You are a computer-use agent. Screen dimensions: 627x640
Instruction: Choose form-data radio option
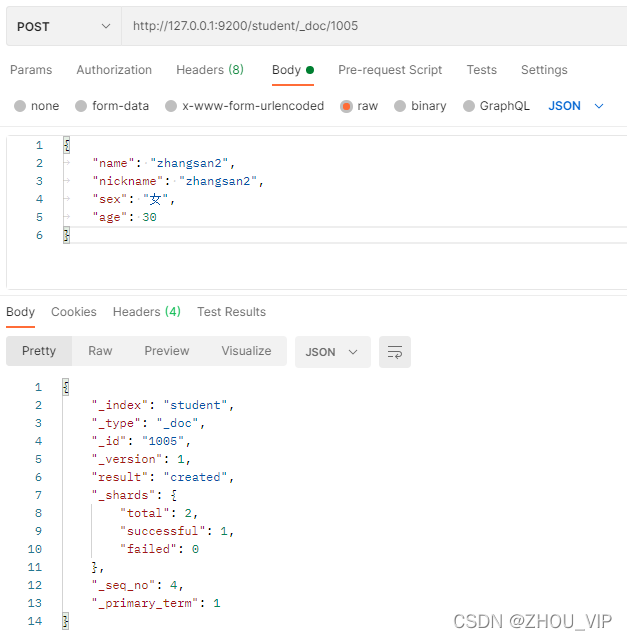pyautogui.click(x=112, y=106)
